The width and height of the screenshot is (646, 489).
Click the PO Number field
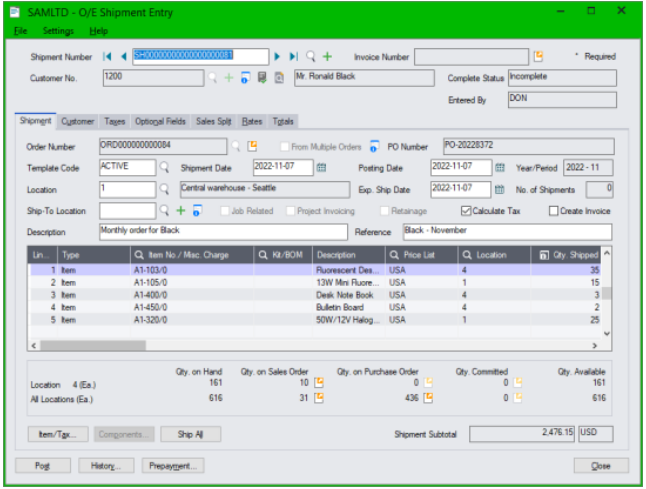pos(529,146)
